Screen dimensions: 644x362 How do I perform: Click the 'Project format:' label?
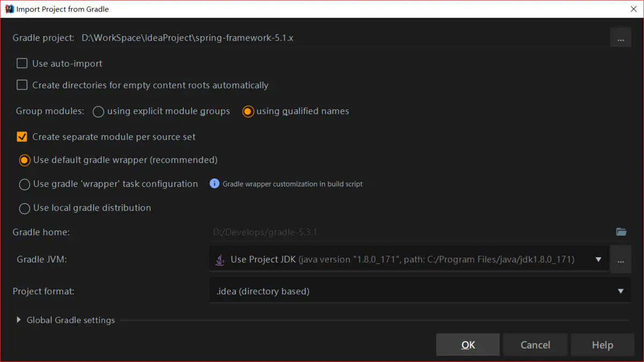pos(43,291)
